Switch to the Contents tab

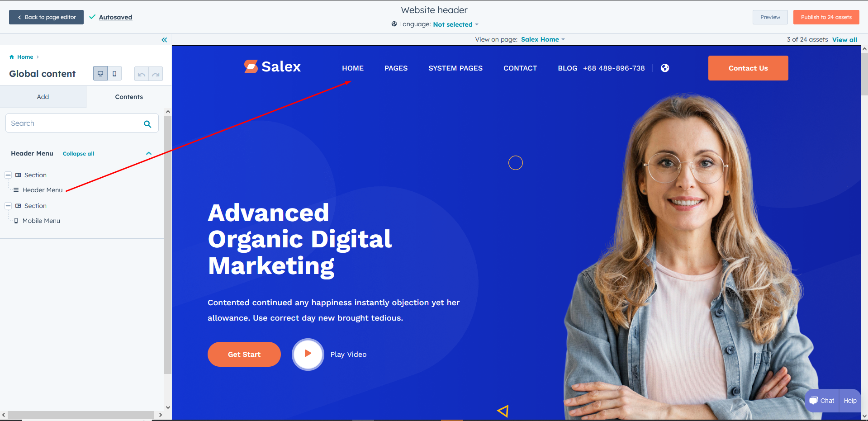click(x=129, y=97)
